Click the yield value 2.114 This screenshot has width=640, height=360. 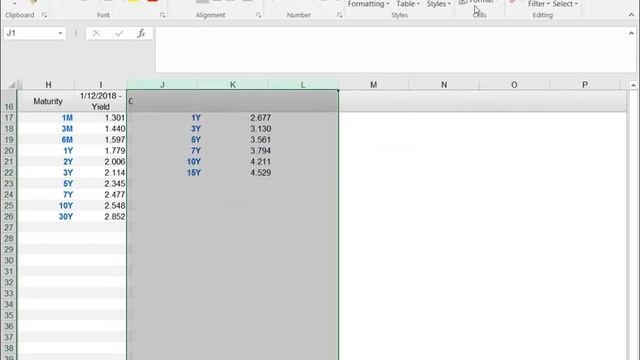pyautogui.click(x=100, y=173)
